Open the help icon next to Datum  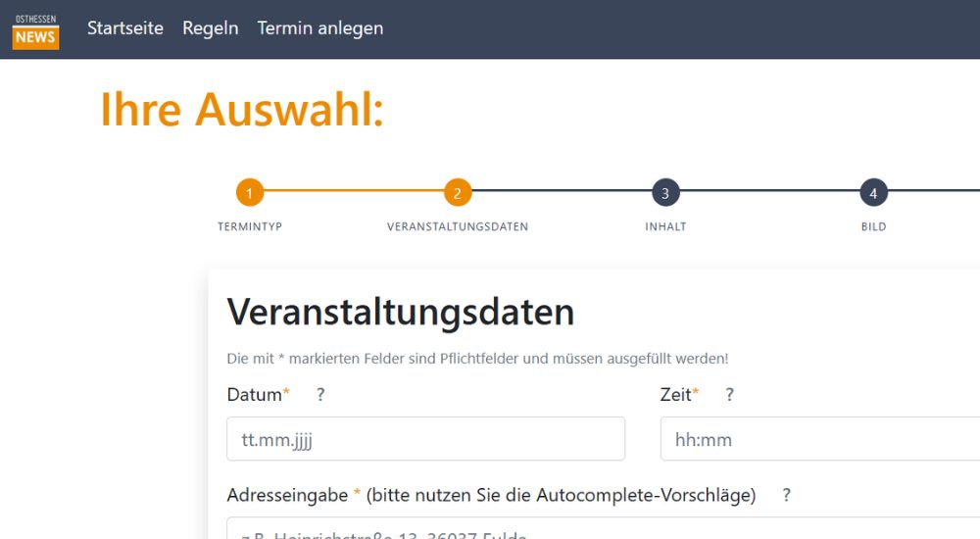tap(320, 395)
